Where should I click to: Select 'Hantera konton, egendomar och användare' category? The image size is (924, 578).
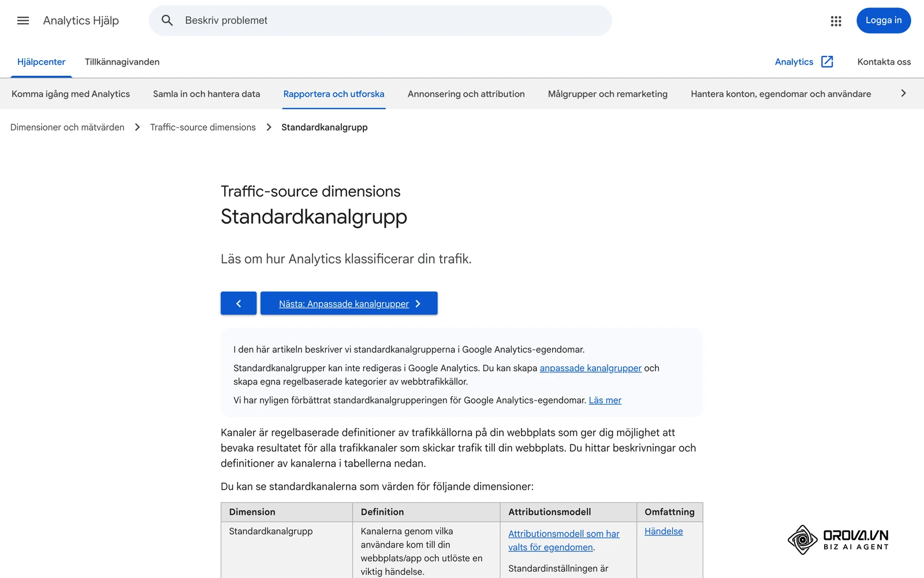tap(781, 94)
